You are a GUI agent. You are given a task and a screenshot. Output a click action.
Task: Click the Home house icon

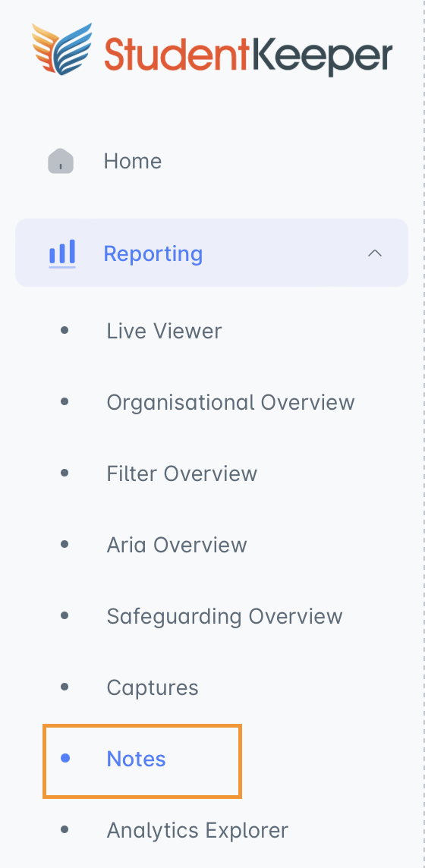[x=61, y=161]
